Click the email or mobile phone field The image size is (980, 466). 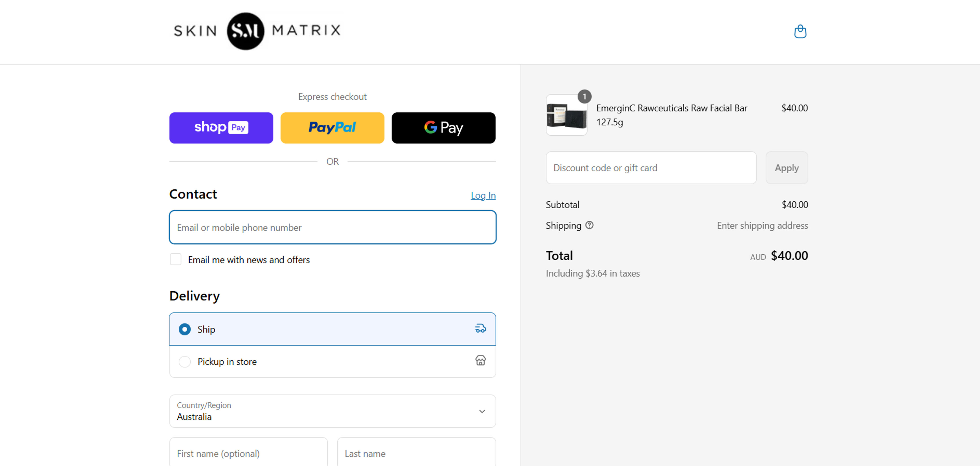coord(332,227)
